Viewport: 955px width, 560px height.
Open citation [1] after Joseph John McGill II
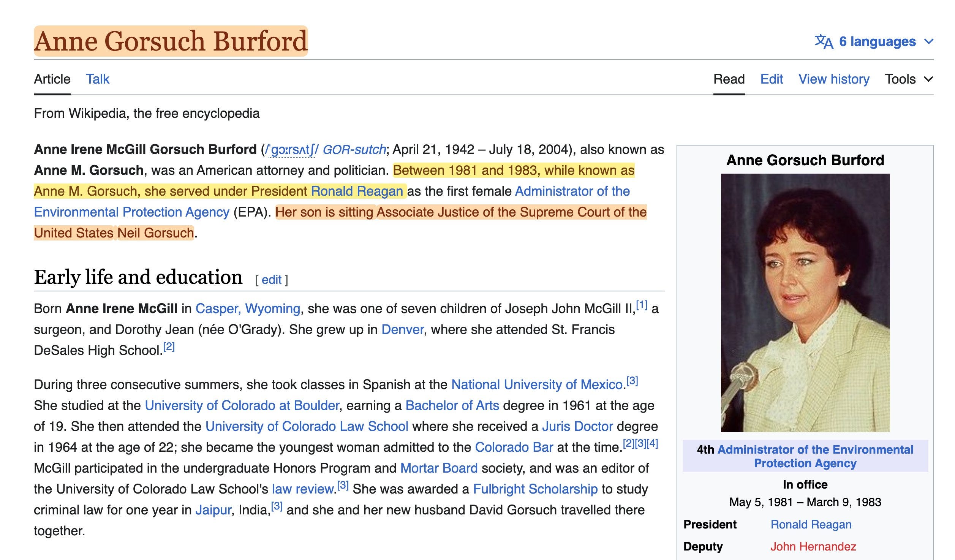tap(642, 305)
